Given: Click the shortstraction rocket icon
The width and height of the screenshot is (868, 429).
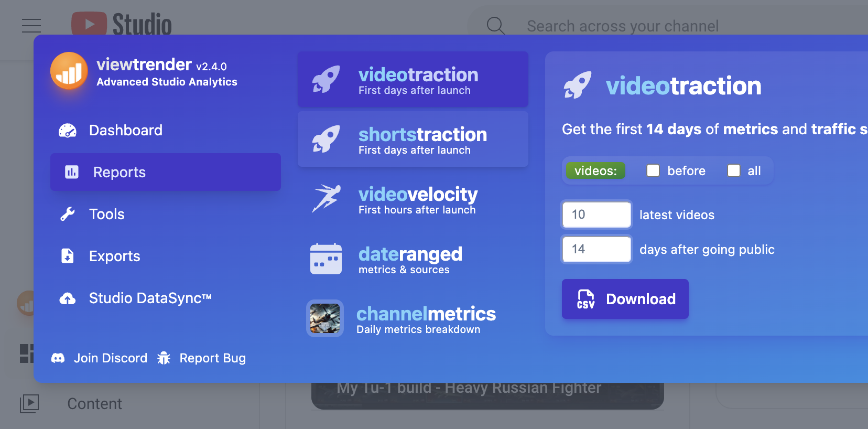Looking at the screenshot, I should pyautogui.click(x=326, y=139).
